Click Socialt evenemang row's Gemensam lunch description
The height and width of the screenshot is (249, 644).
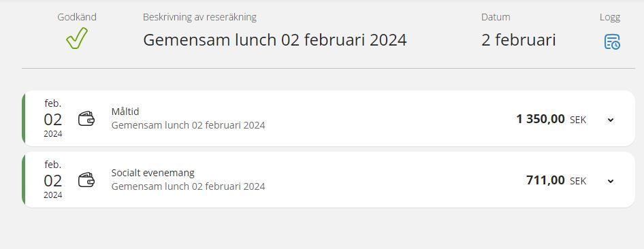point(188,186)
